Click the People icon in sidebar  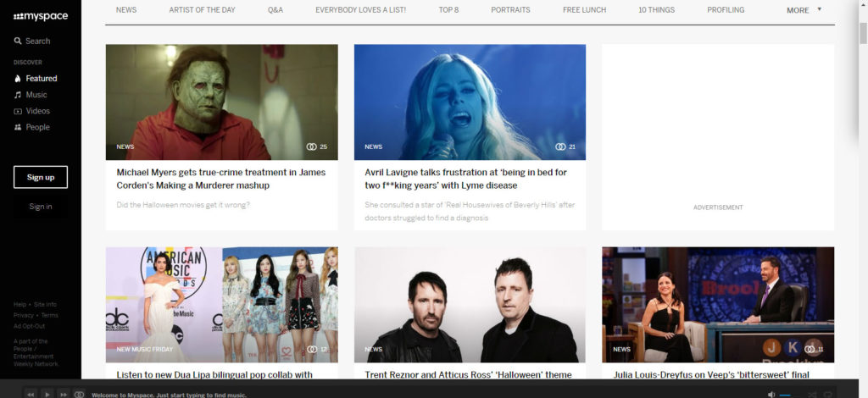pyautogui.click(x=18, y=127)
